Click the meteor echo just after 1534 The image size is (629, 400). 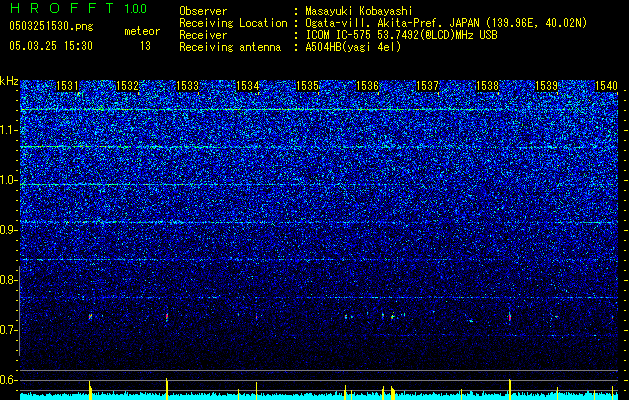coord(256,317)
